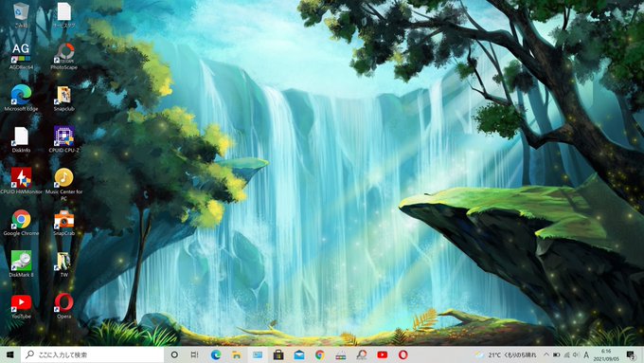Open the DiskInfo desktop shortcut
Viewport: 644px width, 363px height.
click(x=21, y=139)
